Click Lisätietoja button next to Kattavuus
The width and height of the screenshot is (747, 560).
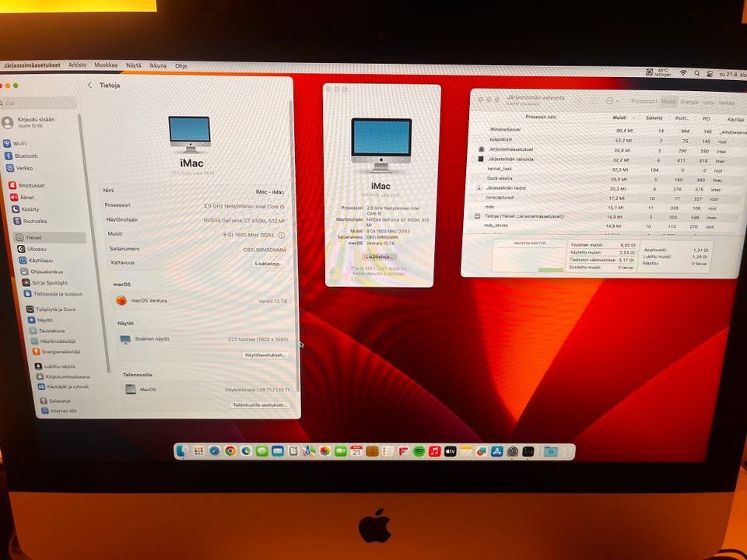point(268,264)
